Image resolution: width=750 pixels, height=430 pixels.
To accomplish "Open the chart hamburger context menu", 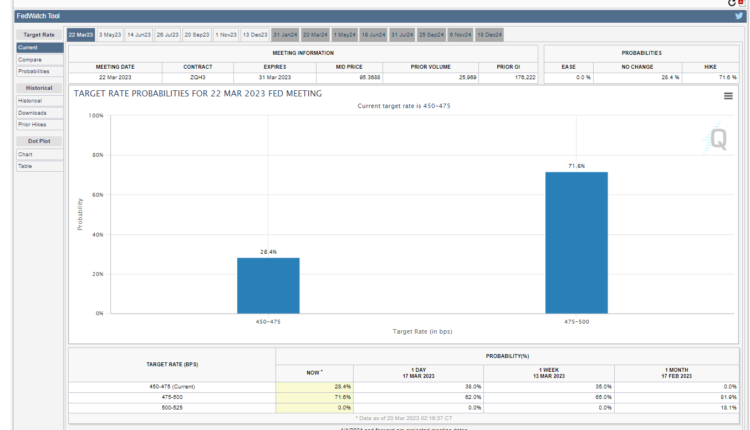I will (x=728, y=96).
